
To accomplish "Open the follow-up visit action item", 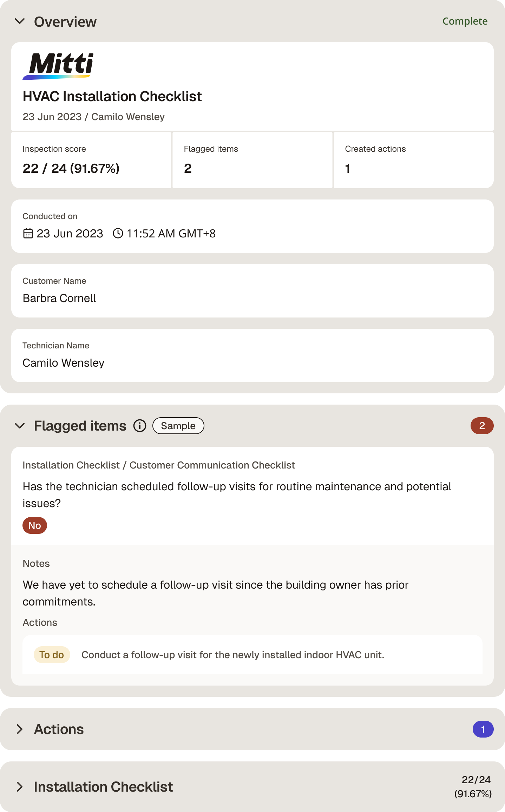I will (x=252, y=655).
